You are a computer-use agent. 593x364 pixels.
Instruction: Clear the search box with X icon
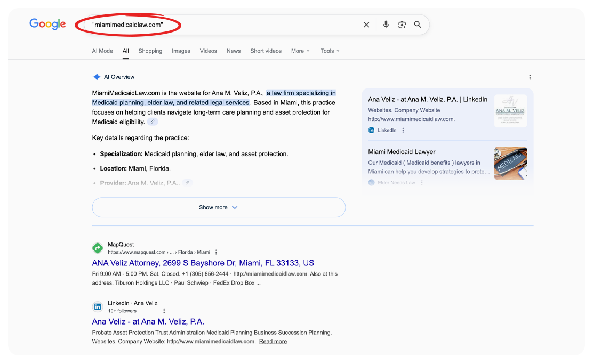pyautogui.click(x=366, y=25)
